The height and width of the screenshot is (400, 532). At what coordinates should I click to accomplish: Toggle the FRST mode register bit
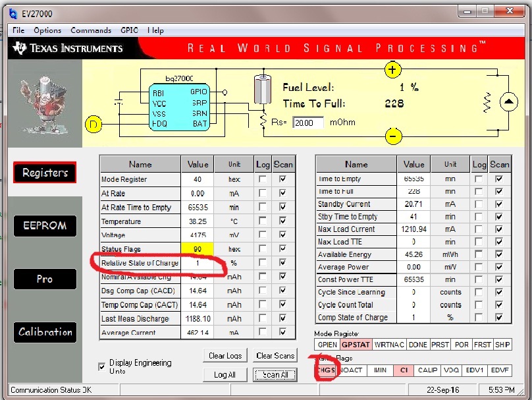click(483, 345)
